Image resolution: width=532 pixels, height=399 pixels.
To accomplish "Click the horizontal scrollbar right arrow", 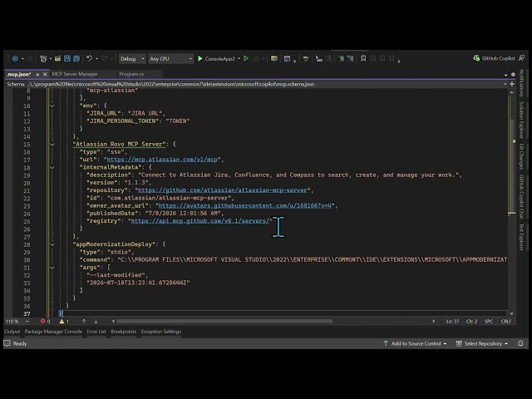I will click(433, 322).
